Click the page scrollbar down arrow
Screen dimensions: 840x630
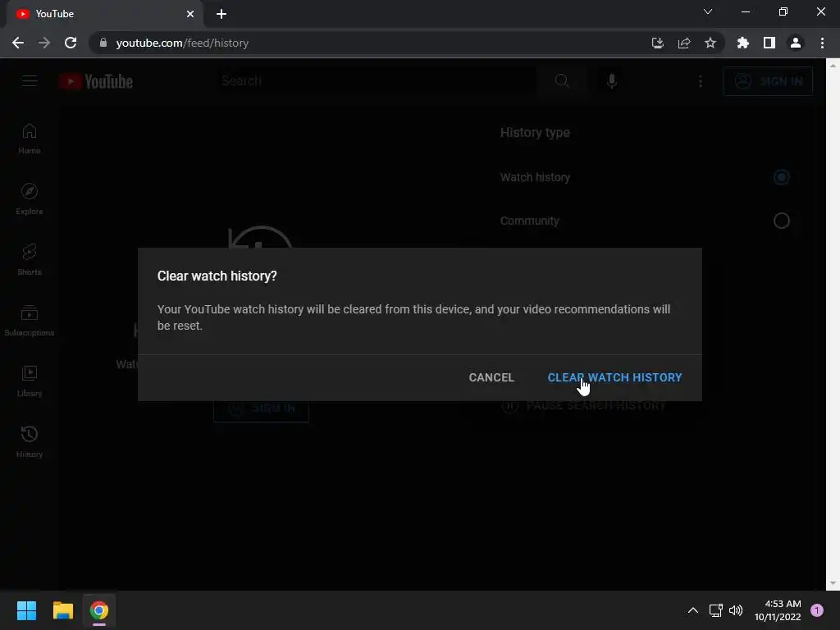tap(833, 583)
